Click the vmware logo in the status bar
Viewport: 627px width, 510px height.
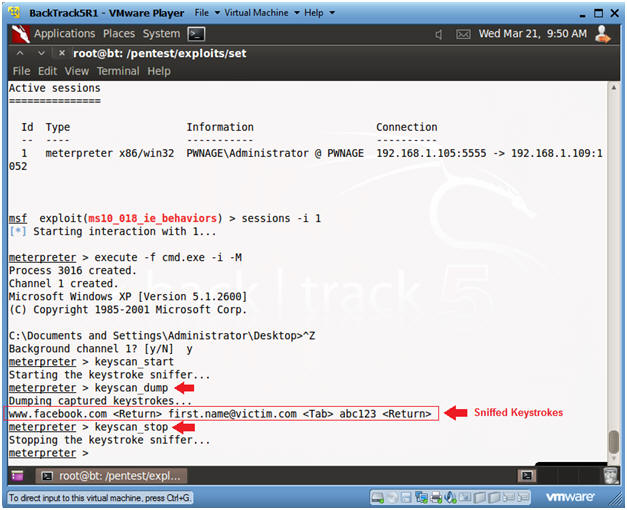pyautogui.click(x=570, y=497)
